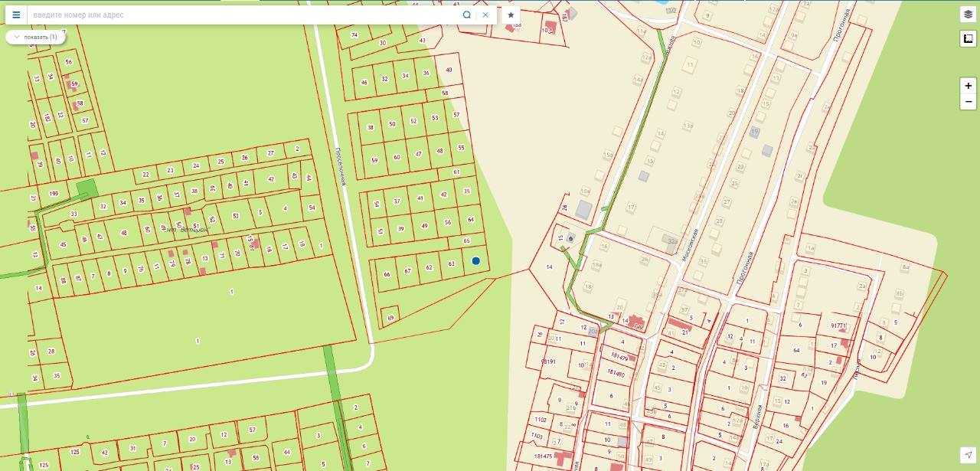Click the "Московская" street label
Image resolution: width=980 pixels, height=471 pixels.
tap(692, 245)
